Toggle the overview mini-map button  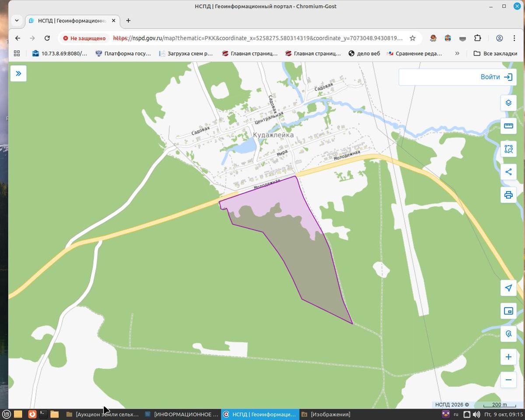pyautogui.click(x=508, y=311)
